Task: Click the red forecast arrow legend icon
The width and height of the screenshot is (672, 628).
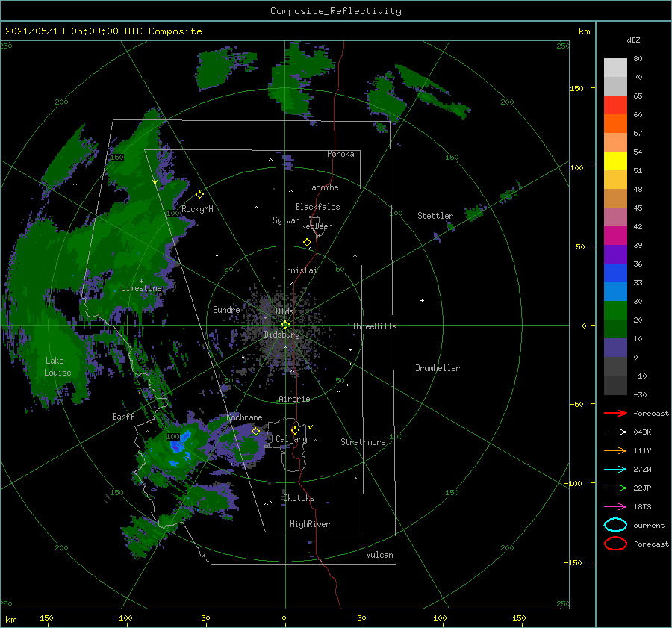Action: 615,413
